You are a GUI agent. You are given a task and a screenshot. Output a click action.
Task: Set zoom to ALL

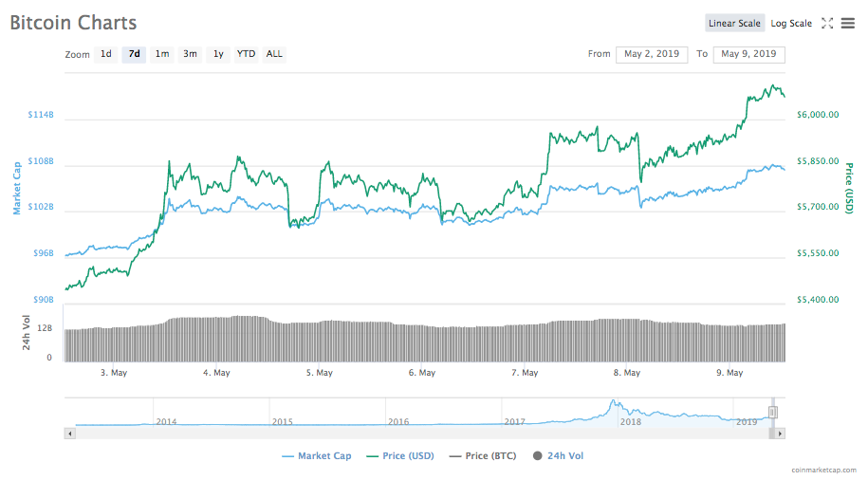[x=274, y=54]
